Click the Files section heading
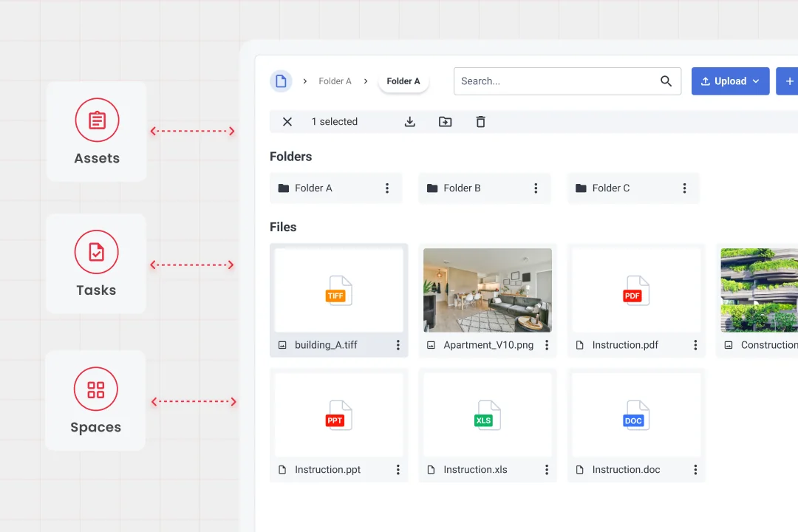The image size is (798, 532). [283, 227]
